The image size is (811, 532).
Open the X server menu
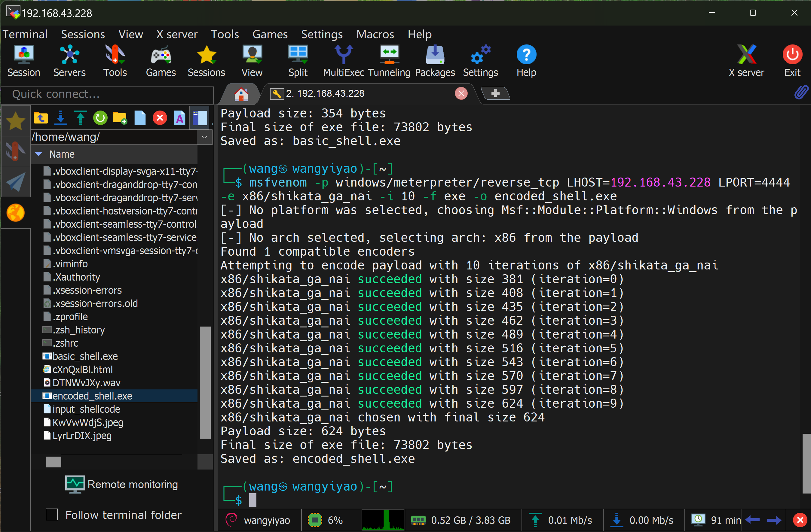click(x=176, y=34)
